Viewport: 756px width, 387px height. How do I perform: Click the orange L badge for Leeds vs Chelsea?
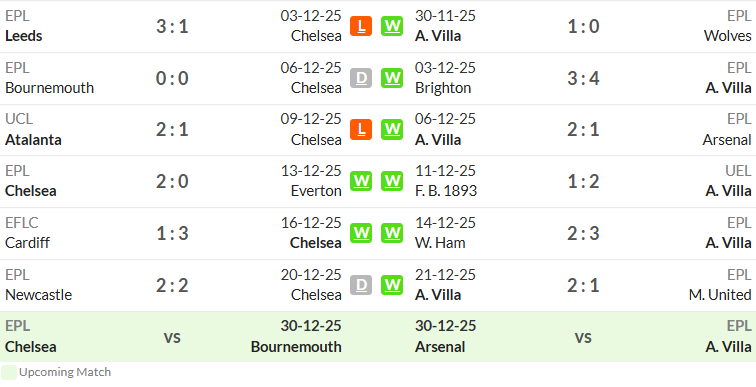pyautogui.click(x=361, y=26)
